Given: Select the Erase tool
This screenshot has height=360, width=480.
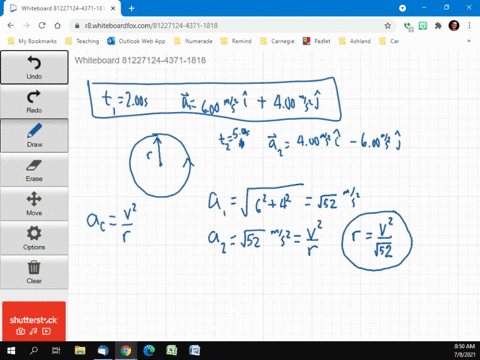Looking at the screenshot, I should (34, 170).
